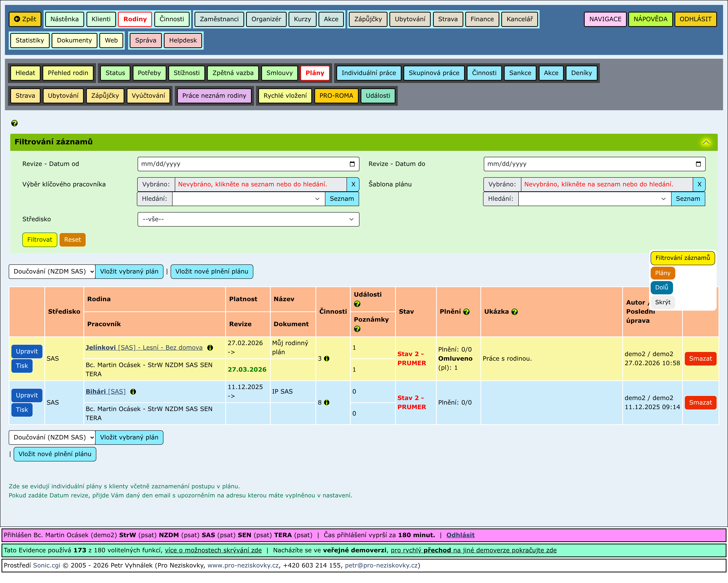
Task: Open the Individuální práce tab
Action: (368, 73)
